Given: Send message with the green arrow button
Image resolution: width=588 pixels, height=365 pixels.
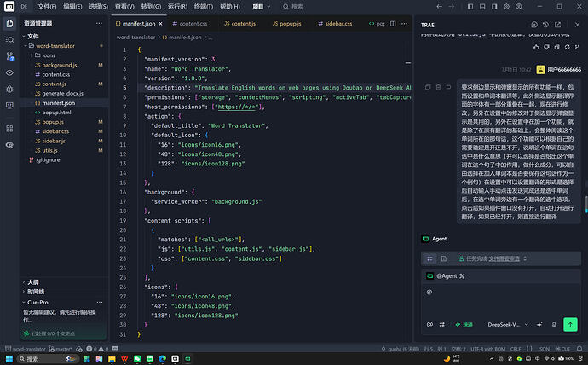Looking at the screenshot, I should point(570,324).
